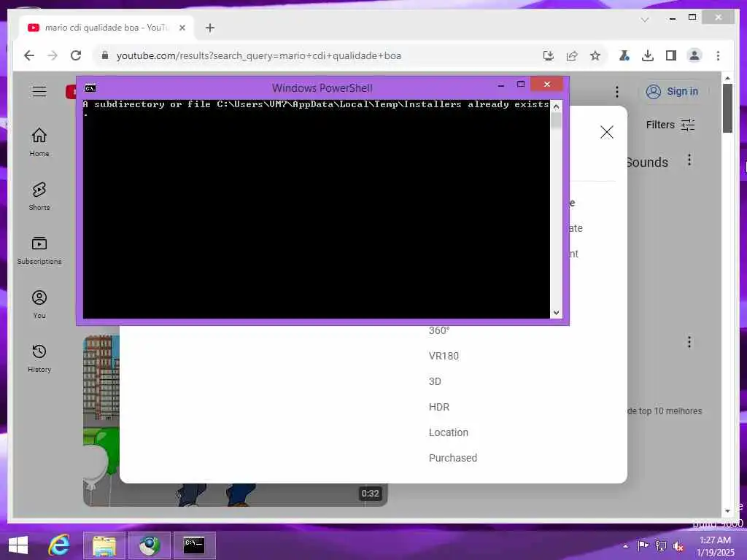Select the 360° filter option
The width and height of the screenshot is (747, 560).
438,330
